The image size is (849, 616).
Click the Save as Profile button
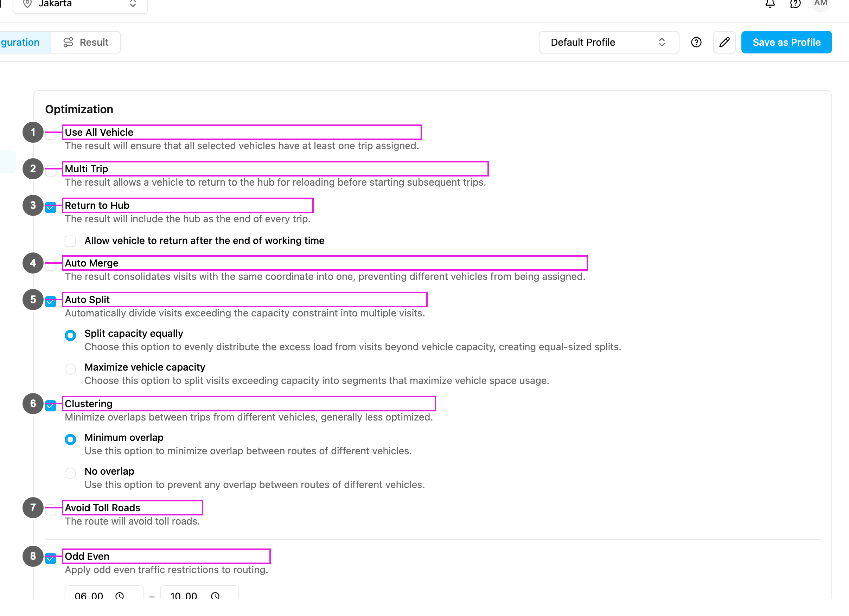click(x=786, y=42)
